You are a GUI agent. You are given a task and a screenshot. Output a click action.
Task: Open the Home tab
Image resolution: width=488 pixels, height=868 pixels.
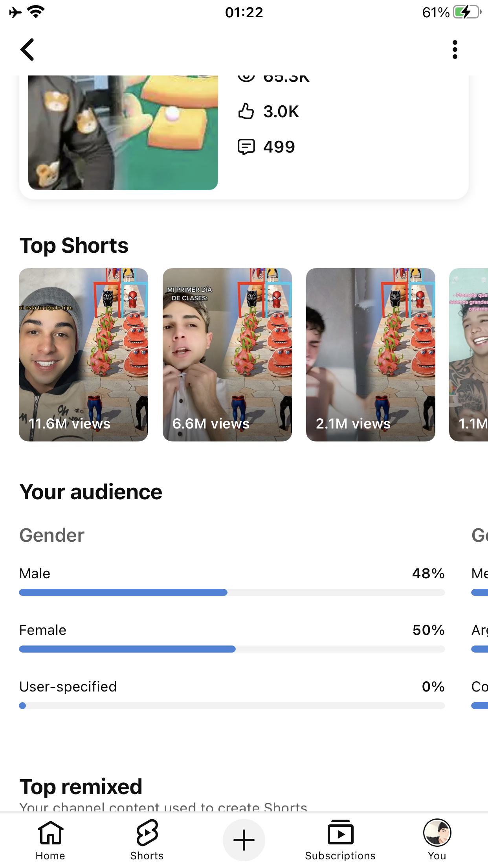click(50, 840)
